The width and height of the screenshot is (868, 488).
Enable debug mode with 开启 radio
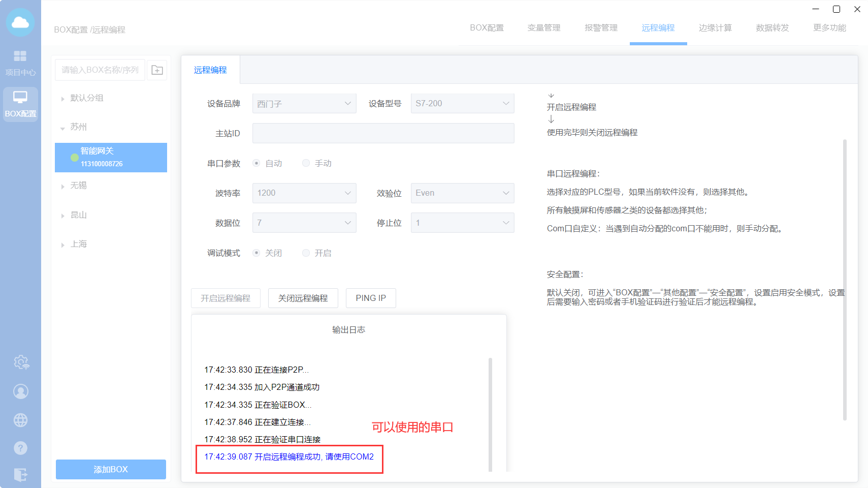[x=306, y=253]
